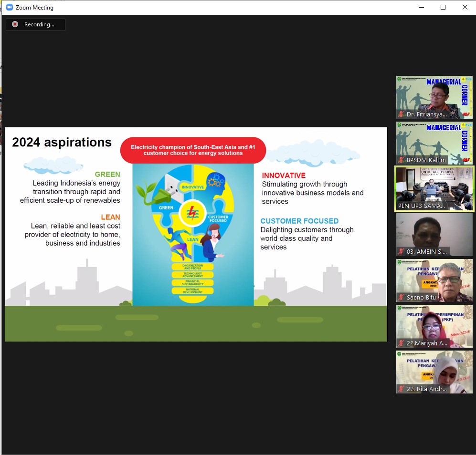Screen dimensions: 476x455
Task: Click the Recording indicator button
Action: [x=35, y=25]
